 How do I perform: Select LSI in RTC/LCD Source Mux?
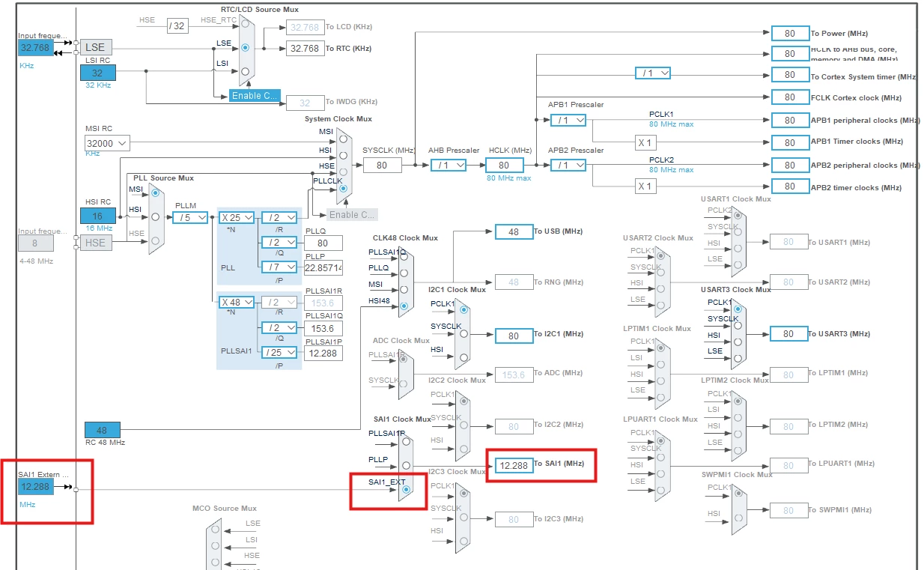[246, 71]
